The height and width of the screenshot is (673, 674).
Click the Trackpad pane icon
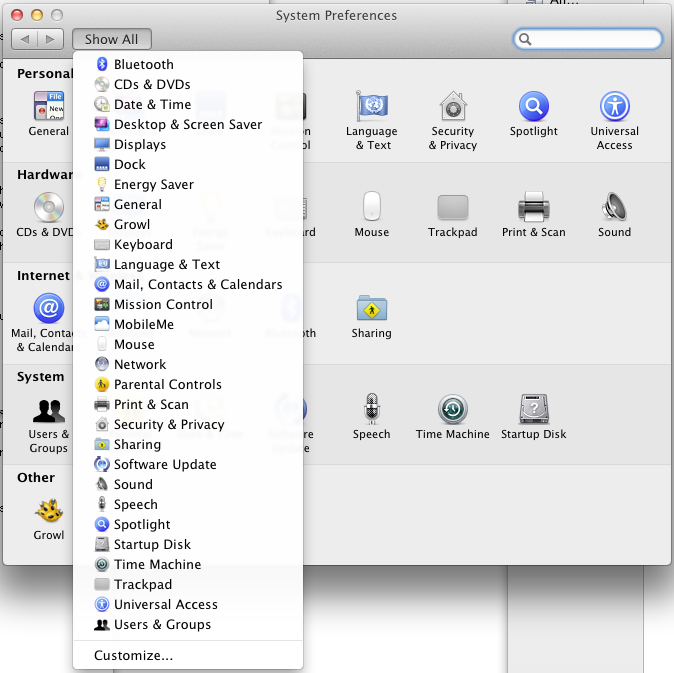(x=453, y=208)
